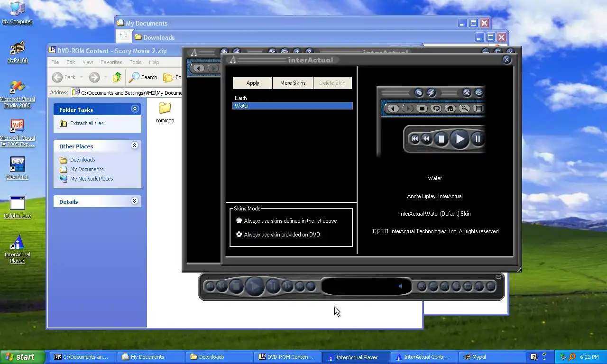Collapse the Other Places panel
Screen dimensions: 607x364
tap(135, 146)
